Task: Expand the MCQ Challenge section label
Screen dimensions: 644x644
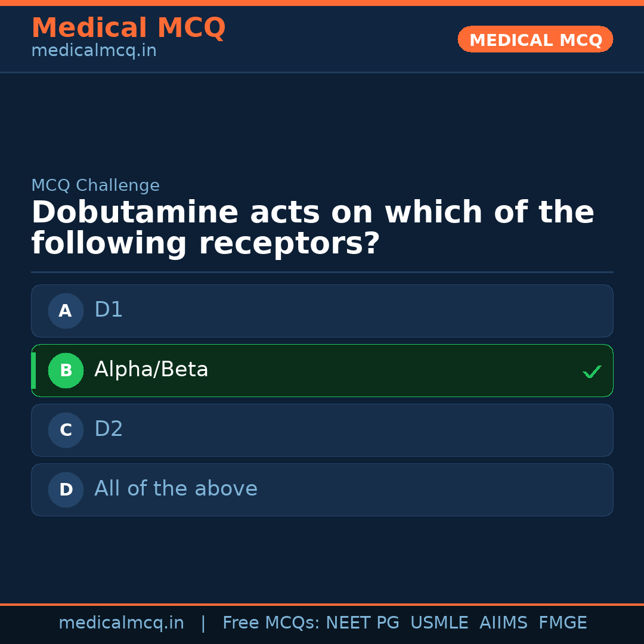Action: [95, 185]
